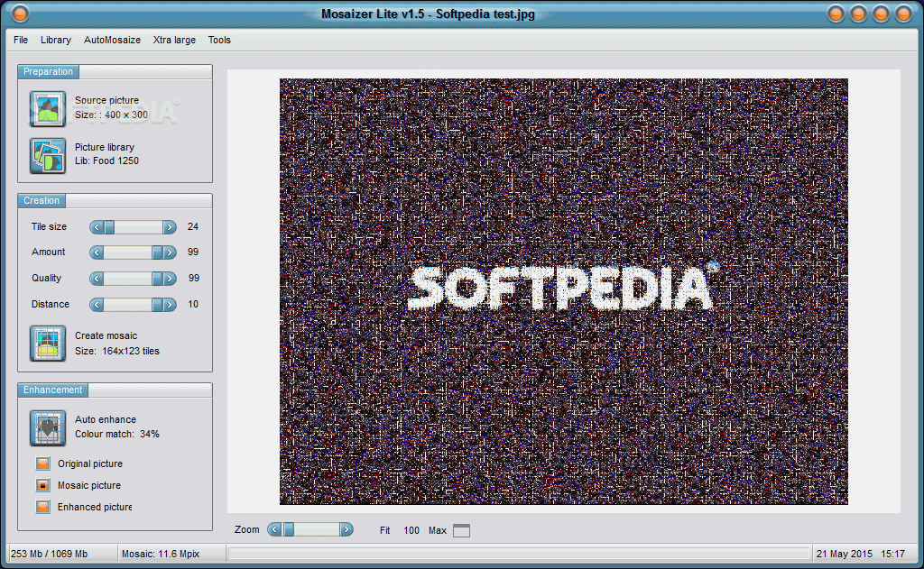Open the AutoMosaize menu
The image size is (924, 569).
click(112, 40)
